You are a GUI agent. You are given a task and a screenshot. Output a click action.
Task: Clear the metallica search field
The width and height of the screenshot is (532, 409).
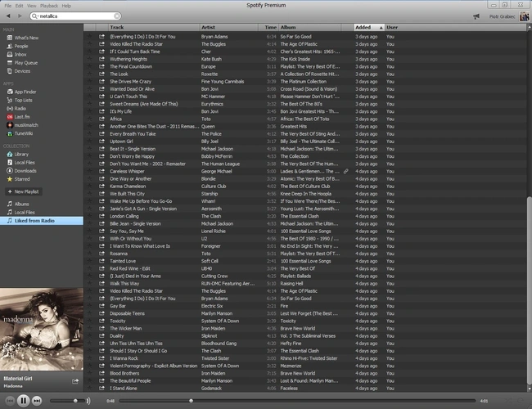pyautogui.click(x=116, y=16)
